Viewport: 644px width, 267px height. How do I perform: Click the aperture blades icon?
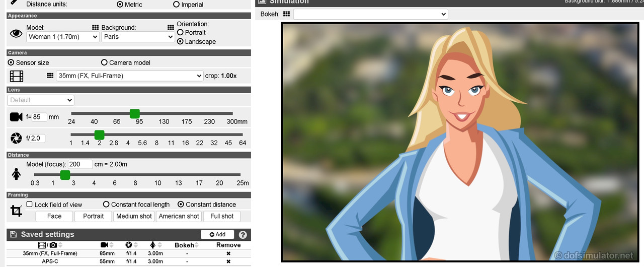[x=16, y=138]
